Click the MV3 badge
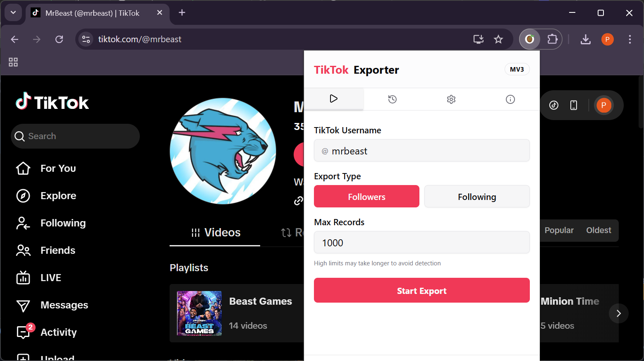This screenshot has width=644, height=361. [x=517, y=70]
